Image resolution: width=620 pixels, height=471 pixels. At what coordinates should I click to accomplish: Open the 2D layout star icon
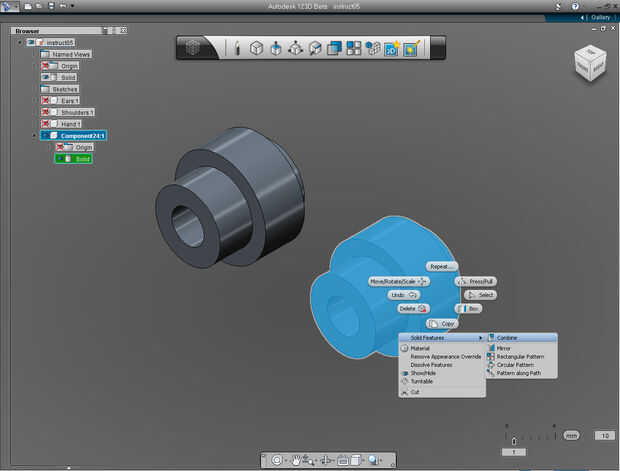[392, 48]
